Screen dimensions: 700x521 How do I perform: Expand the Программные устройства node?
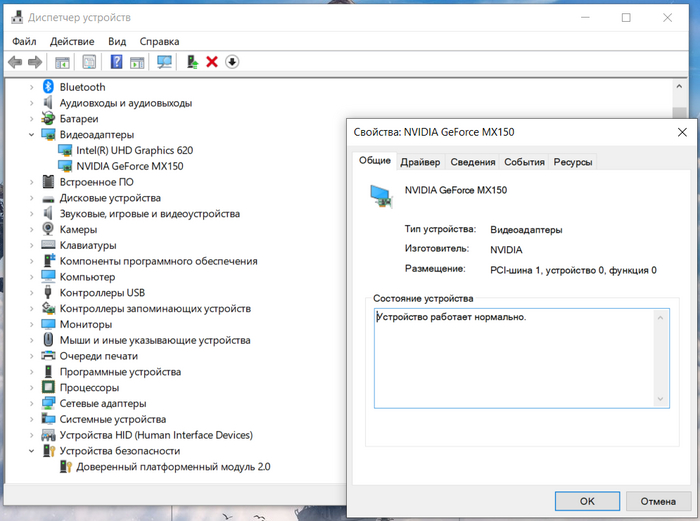pyautogui.click(x=31, y=372)
